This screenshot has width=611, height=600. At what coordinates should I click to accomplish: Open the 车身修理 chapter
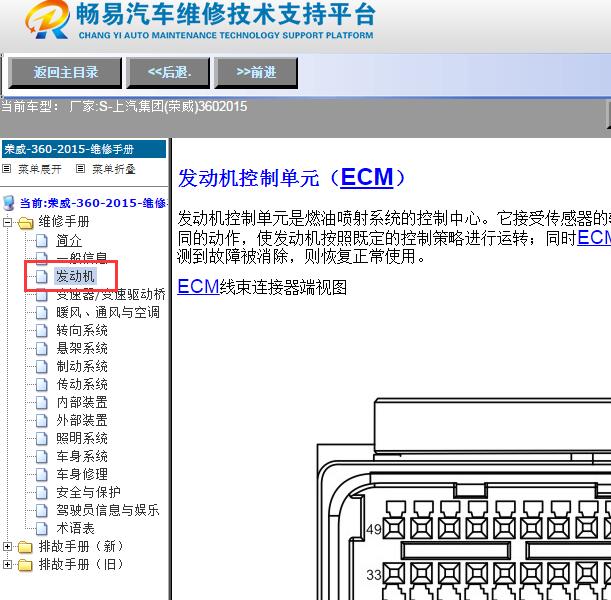(82, 474)
